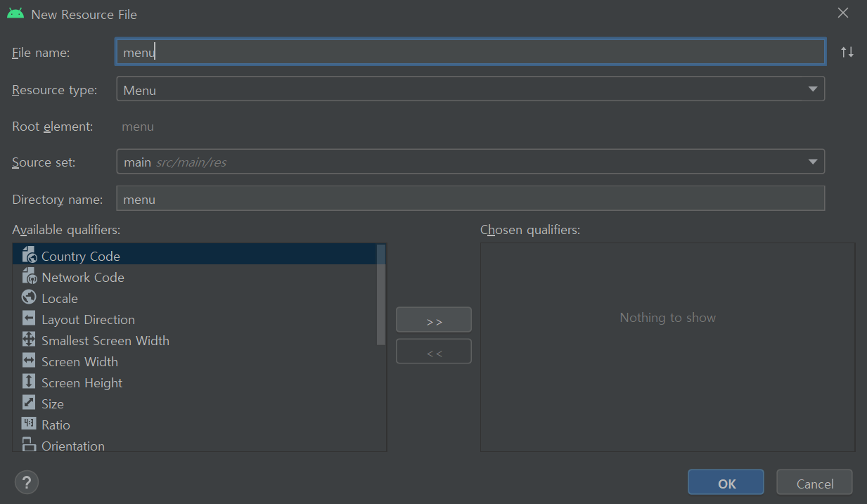Add qualifier with the >> button
The width and height of the screenshot is (867, 504).
coord(434,320)
